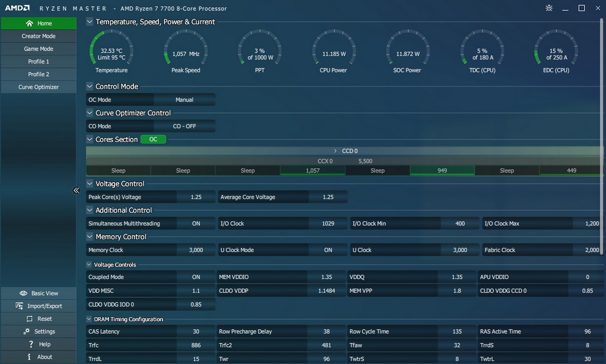
Task: Click RAS Active Time value 96
Action: (588, 331)
